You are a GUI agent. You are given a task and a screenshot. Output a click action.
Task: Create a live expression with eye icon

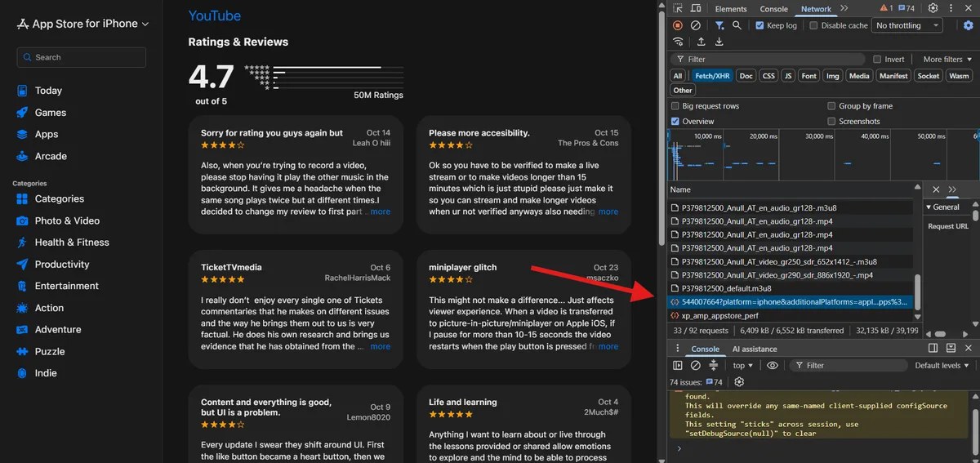(x=773, y=366)
